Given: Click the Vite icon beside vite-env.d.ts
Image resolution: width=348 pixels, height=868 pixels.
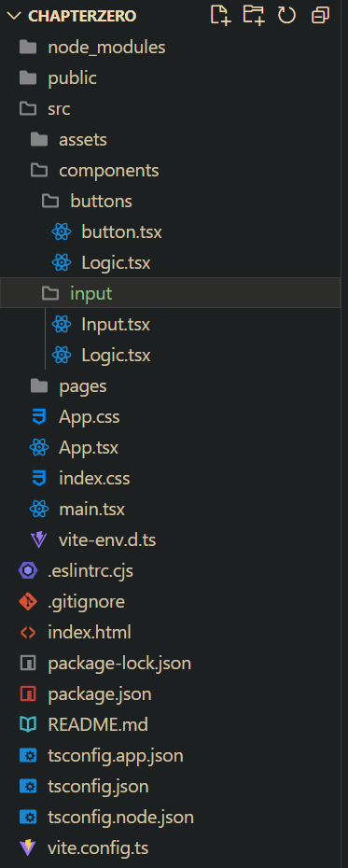Looking at the screenshot, I should [39, 539].
